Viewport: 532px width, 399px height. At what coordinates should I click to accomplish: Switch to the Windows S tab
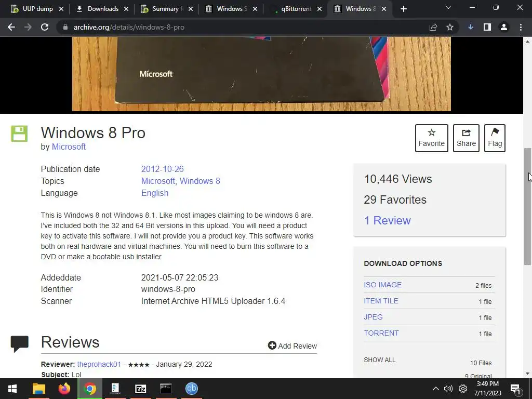[x=230, y=9]
